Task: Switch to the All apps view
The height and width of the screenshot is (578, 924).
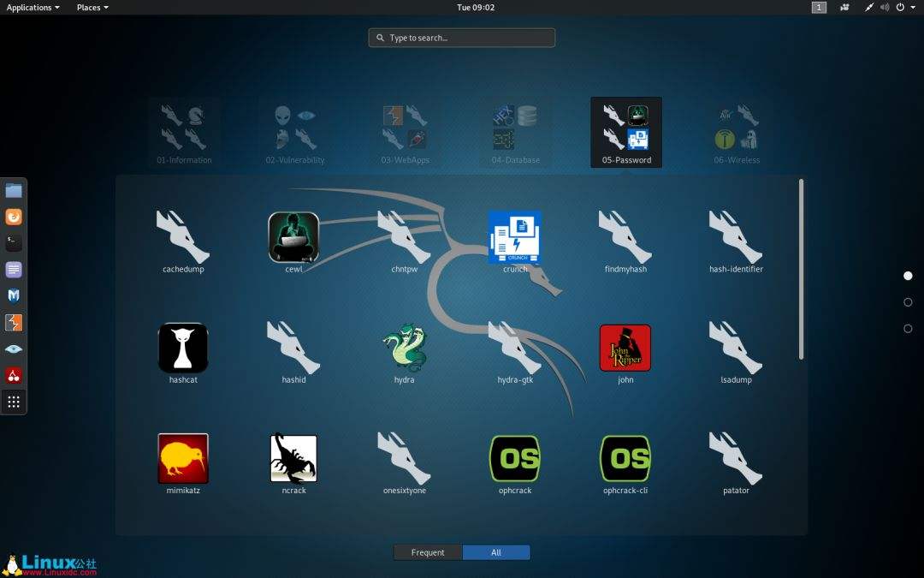Action: [x=496, y=552]
